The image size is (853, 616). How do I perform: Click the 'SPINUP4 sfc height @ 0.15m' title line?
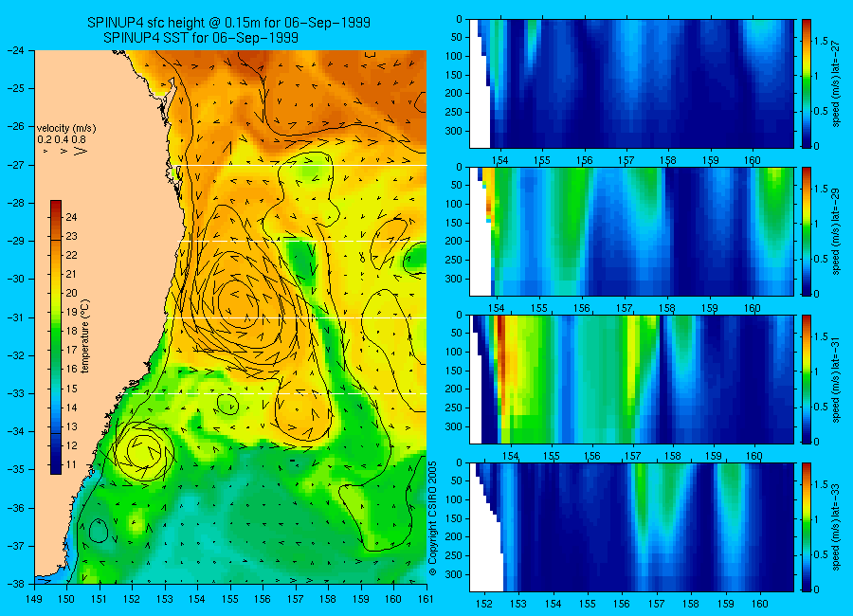click(x=228, y=23)
